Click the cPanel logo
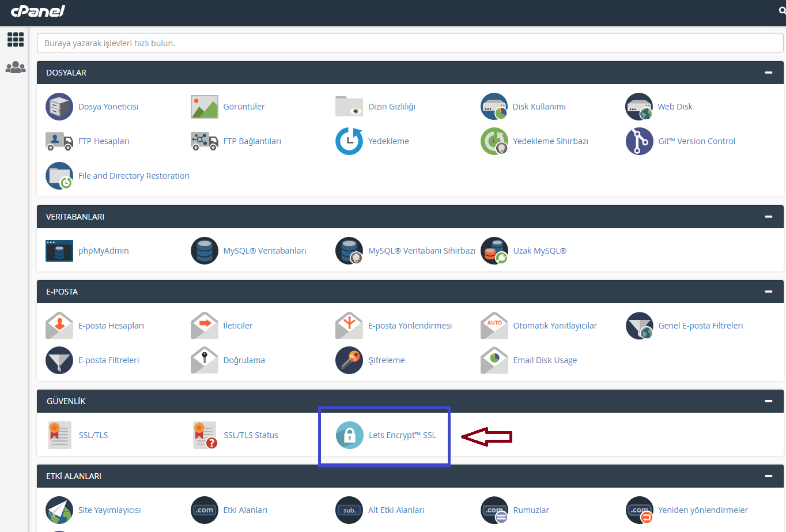The height and width of the screenshot is (532, 786). (38, 11)
